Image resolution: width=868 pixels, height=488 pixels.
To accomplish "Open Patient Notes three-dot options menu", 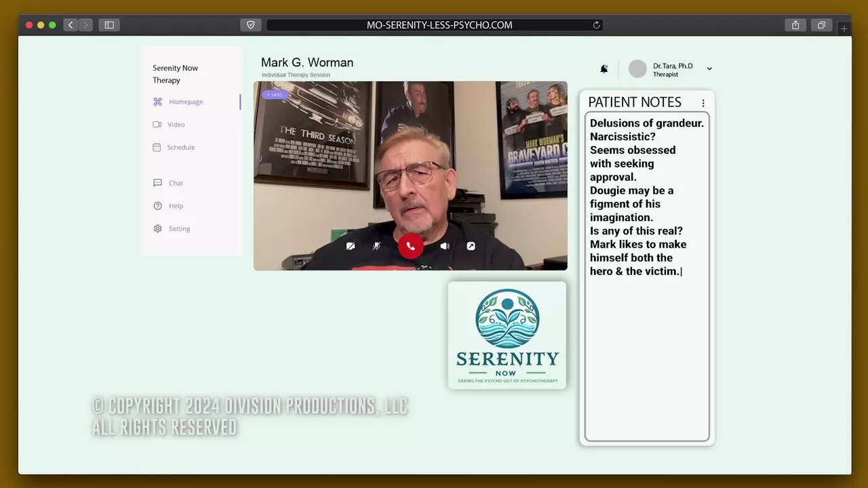I will [x=703, y=103].
